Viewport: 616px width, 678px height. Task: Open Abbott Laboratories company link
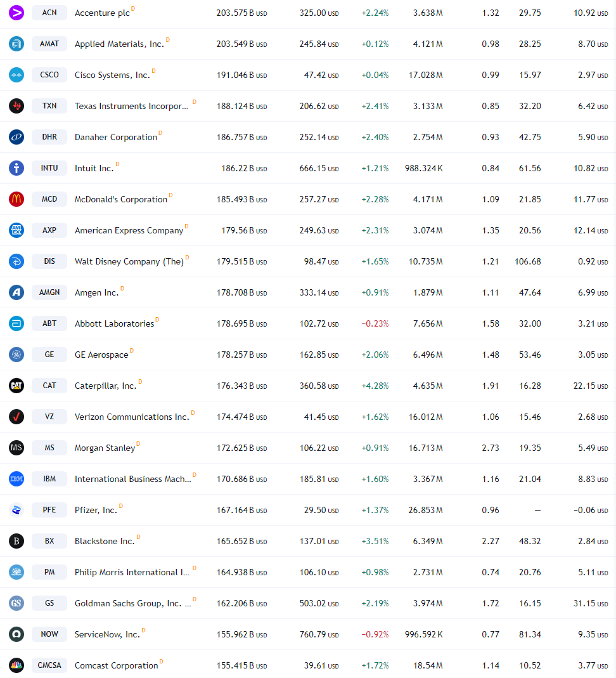[114, 324]
